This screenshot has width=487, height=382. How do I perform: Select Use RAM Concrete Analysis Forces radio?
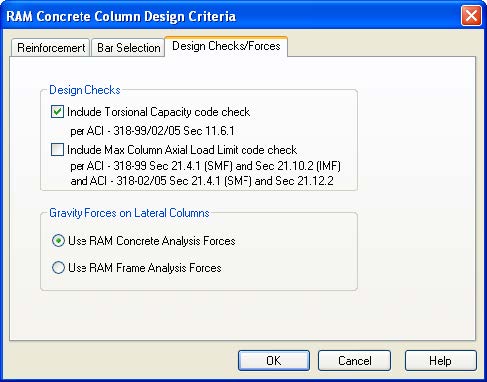(x=58, y=241)
